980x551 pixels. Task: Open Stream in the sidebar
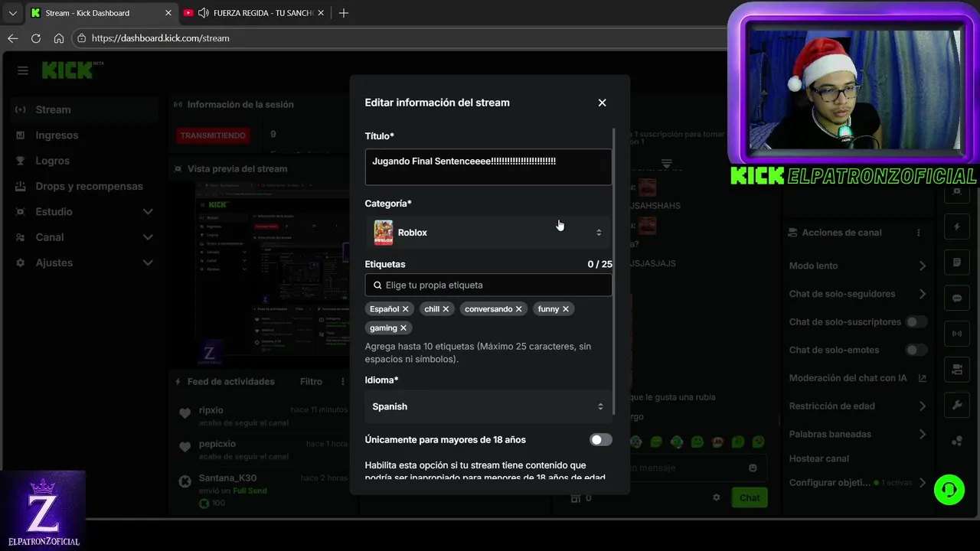(84, 109)
